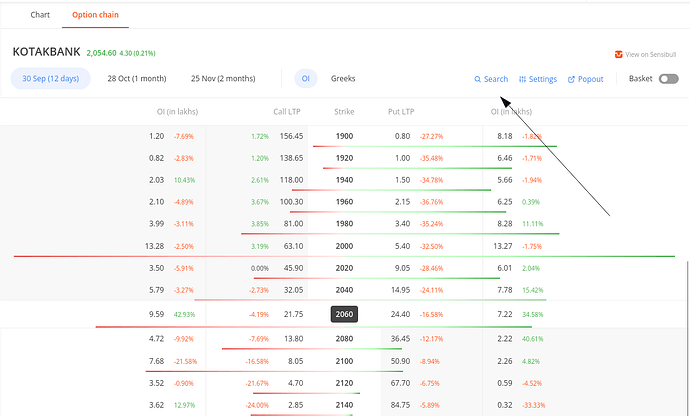Click call LTP 63.10
This screenshot has width=690, height=416.
click(294, 246)
